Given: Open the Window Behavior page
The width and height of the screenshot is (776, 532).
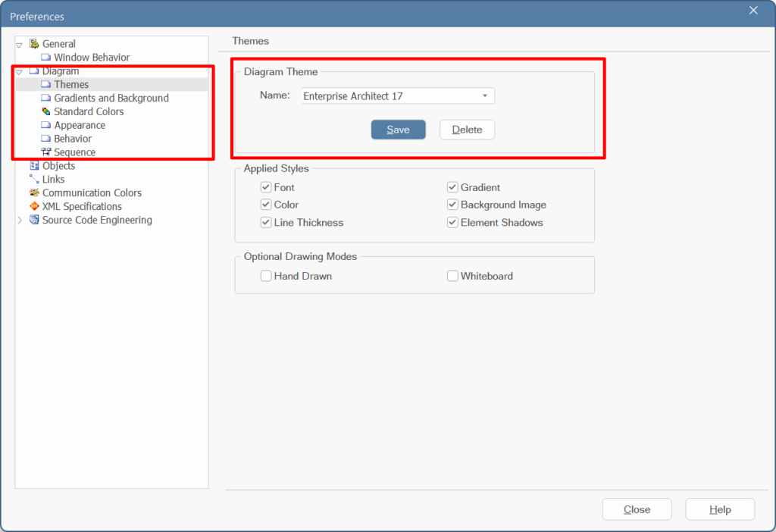Looking at the screenshot, I should (x=92, y=58).
